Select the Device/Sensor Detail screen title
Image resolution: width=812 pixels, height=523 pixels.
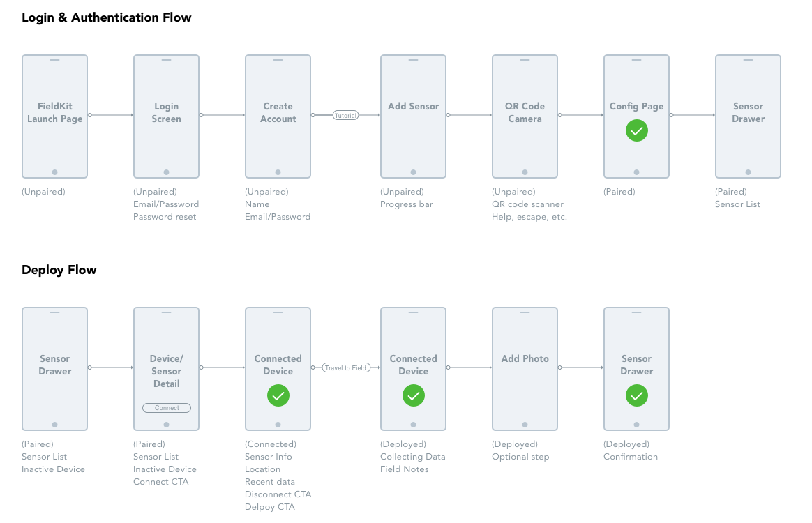[166, 371]
